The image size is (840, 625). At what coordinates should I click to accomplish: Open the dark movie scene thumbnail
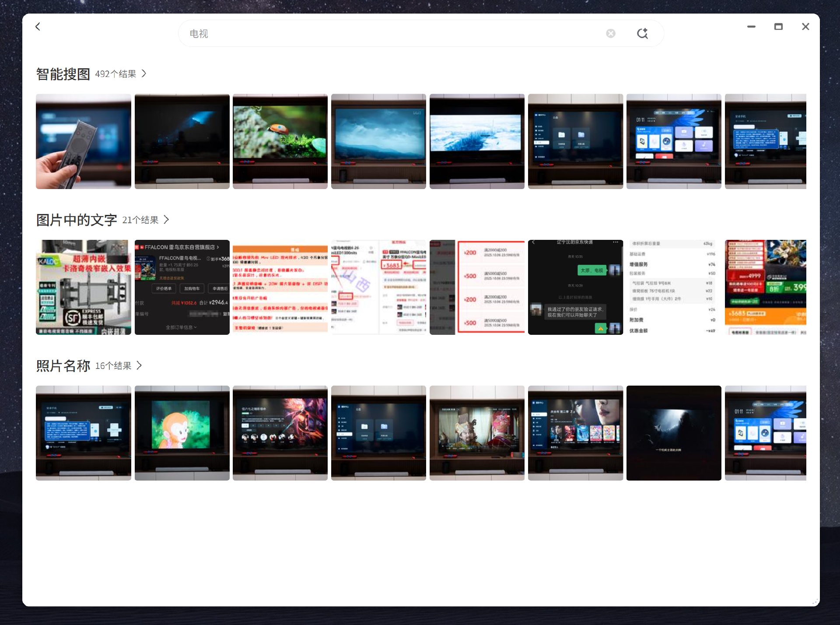click(674, 433)
